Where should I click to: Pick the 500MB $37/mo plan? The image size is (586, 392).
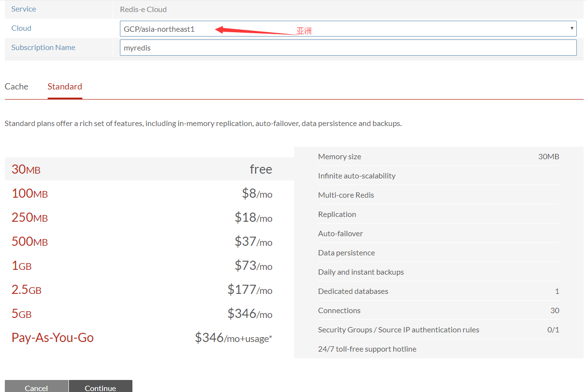pyautogui.click(x=149, y=241)
